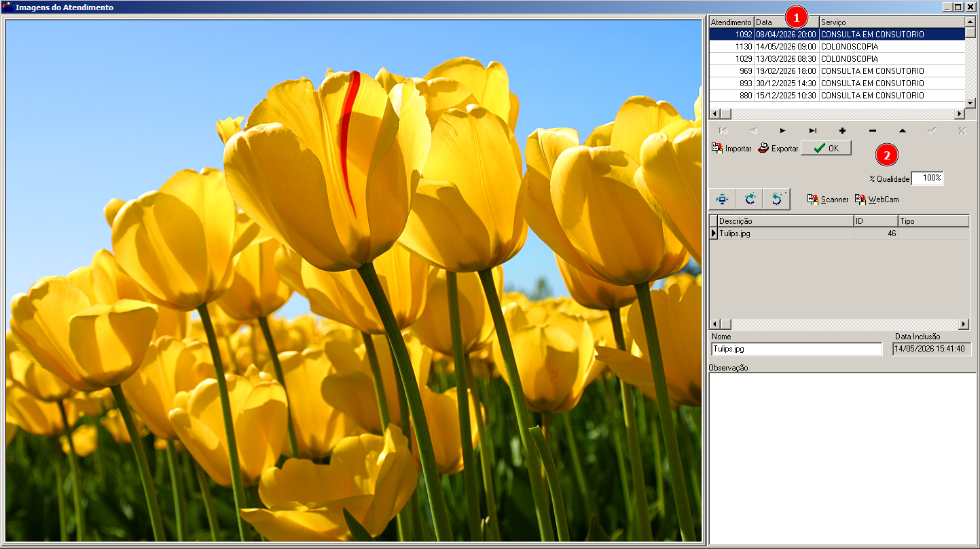Click the ID column header

pyautogui.click(x=876, y=221)
